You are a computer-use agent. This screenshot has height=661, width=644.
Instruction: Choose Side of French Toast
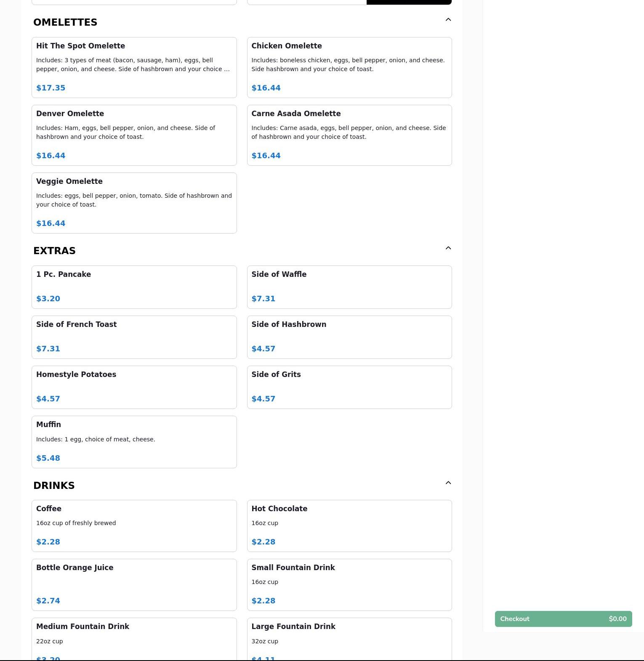(134, 337)
